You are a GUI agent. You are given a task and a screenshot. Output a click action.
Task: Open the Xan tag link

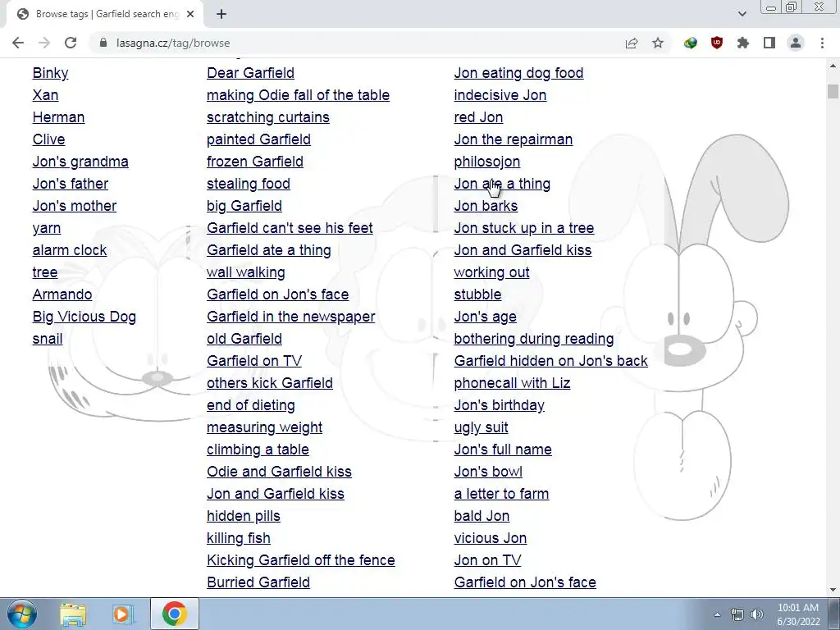click(x=46, y=95)
